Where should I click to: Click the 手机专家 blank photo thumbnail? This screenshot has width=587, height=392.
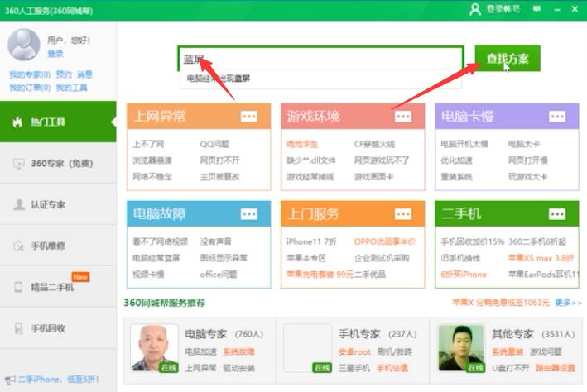(x=308, y=348)
